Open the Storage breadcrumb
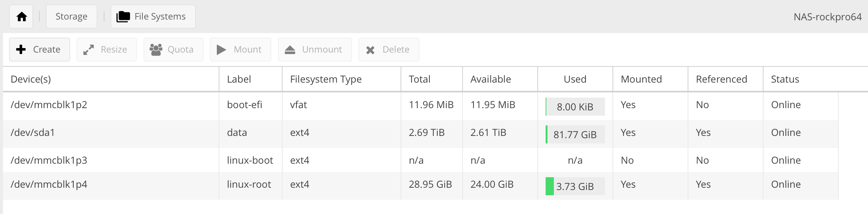This screenshot has width=868, height=214. (71, 17)
